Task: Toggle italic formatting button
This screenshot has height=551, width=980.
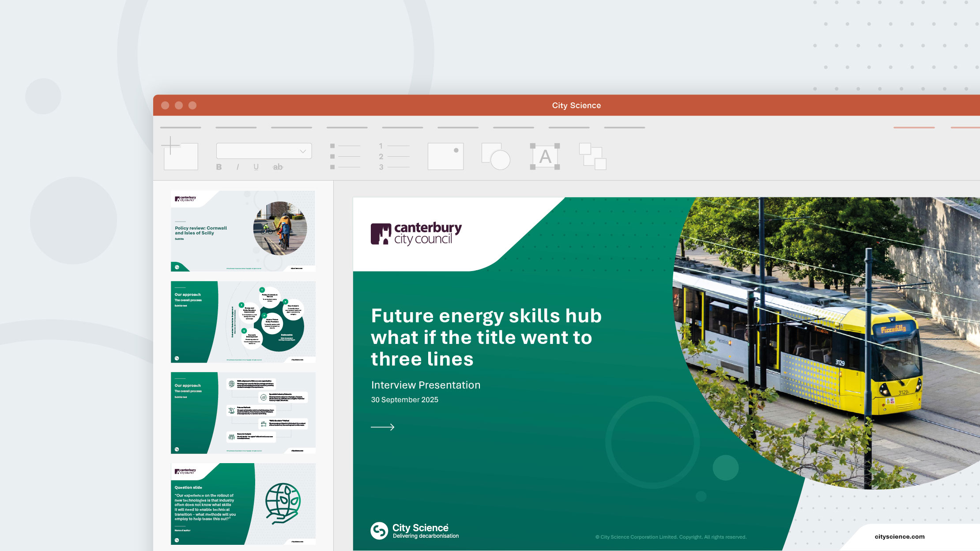Action: point(237,167)
